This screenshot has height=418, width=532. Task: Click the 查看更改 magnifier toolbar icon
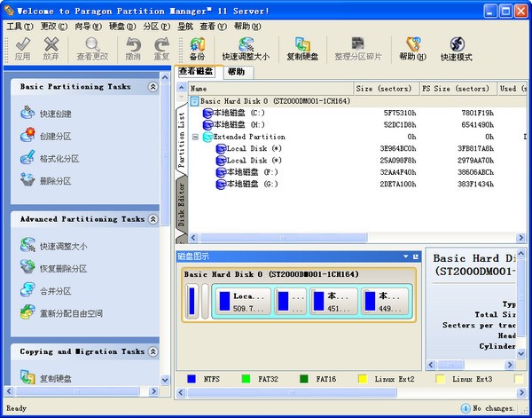(x=92, y=44)
